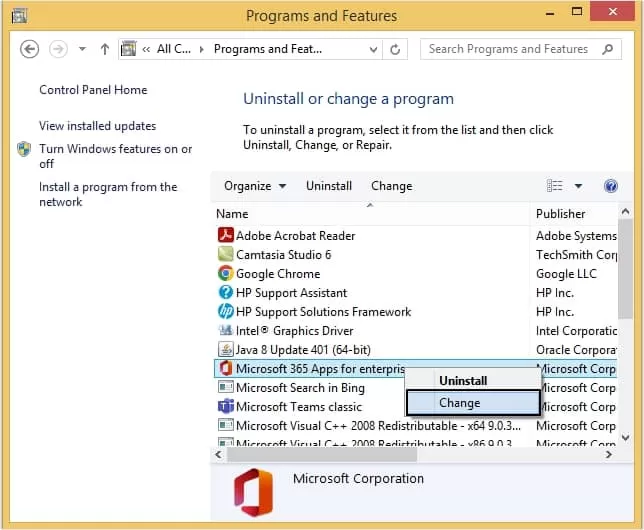Click the text Microsoft 365 Apps for enterprise
The height and width of the screenshot is (530, 644).
[x=320, y=369]
